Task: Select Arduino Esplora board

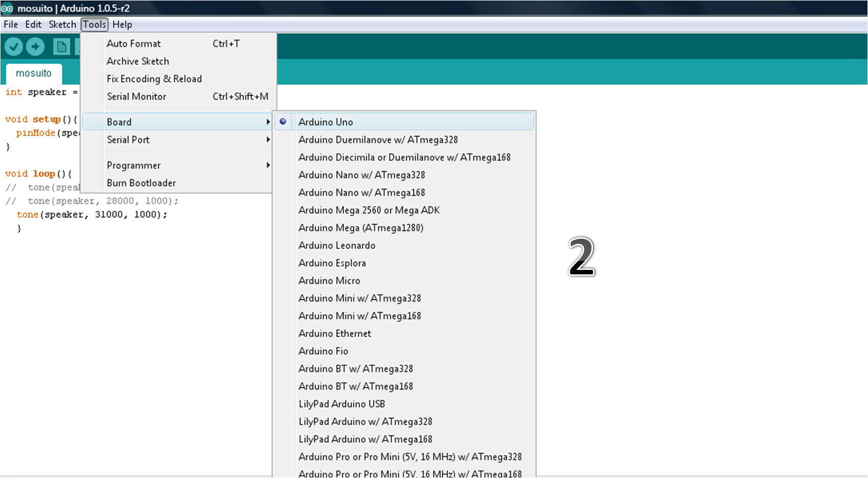Action: (405, 263)
